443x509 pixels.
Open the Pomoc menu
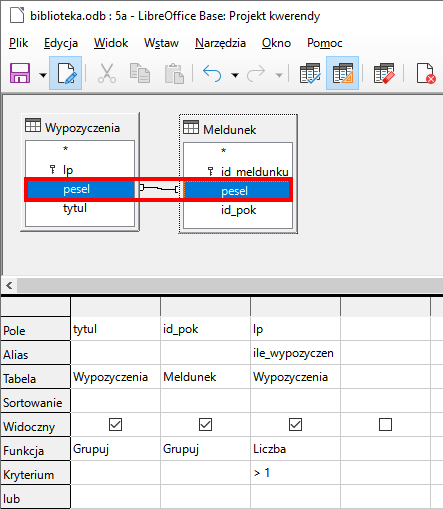(x=325, y=43)
